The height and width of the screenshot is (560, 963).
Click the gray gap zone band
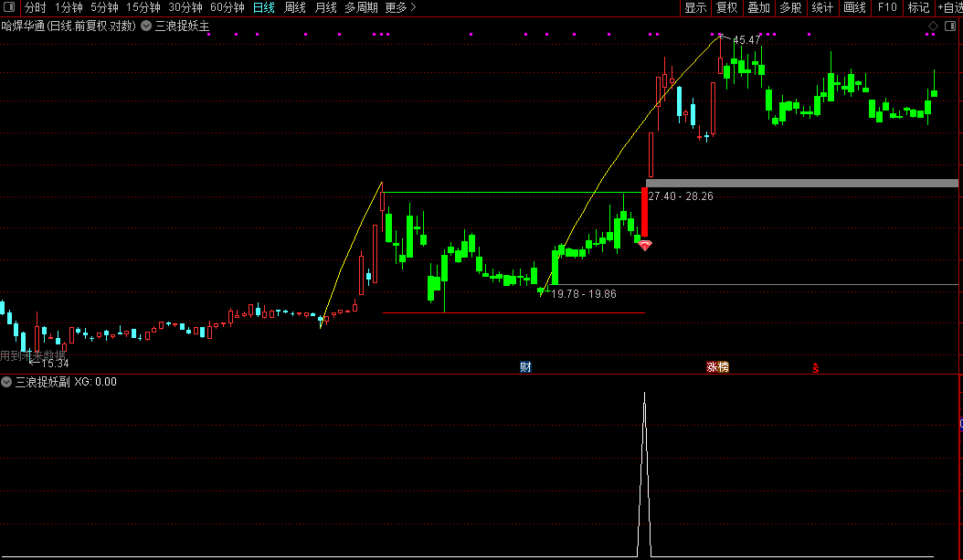click(802, 183)
